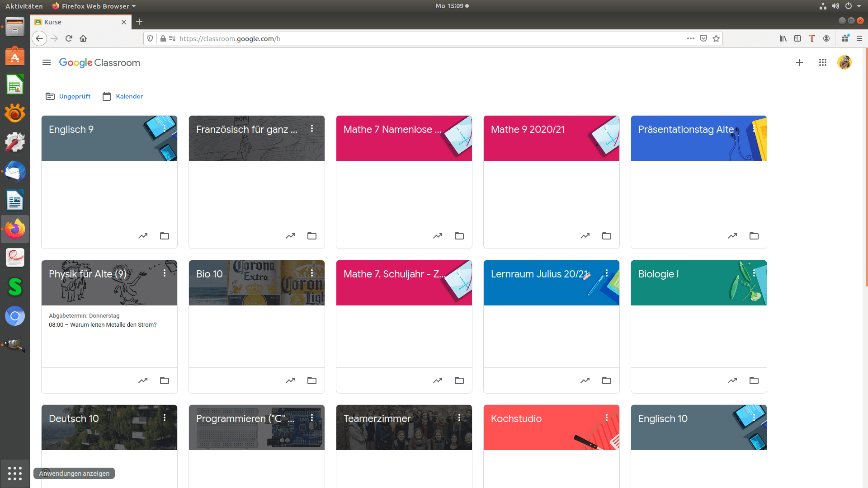Open the Kochstudio course
The height and width of the screenshot is (488, 868).
[516, 418]
